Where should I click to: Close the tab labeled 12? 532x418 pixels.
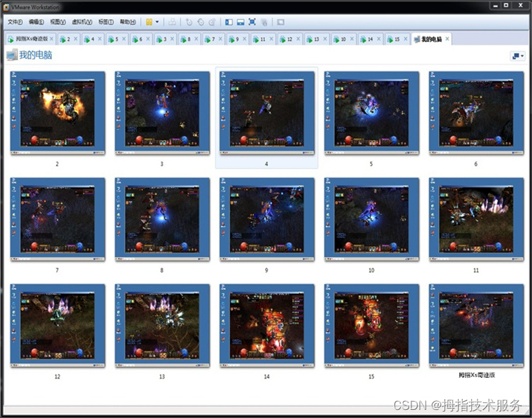coord(298,39)
